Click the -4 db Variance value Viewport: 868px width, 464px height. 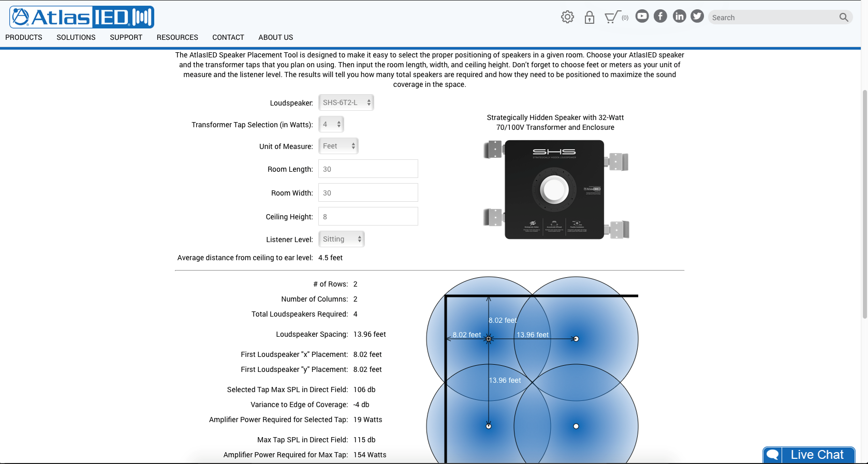361,405
